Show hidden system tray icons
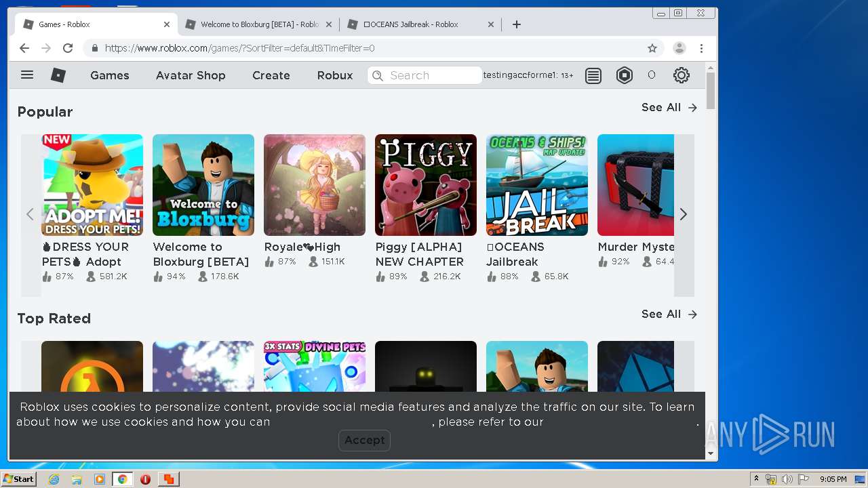Screen dimensions: 868x488 pyautogui.click(x=756, y=479)
